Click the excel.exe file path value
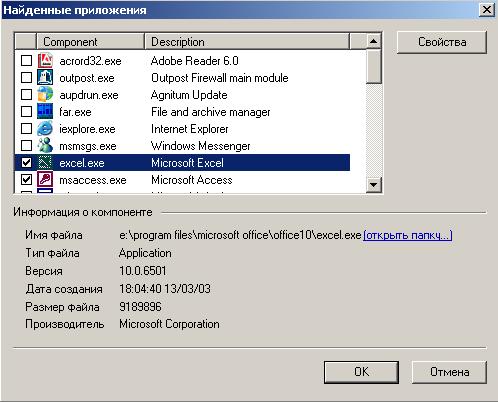The height and width of the screenshot is (402, 498). pyautogui.click(x=240, y=235)
